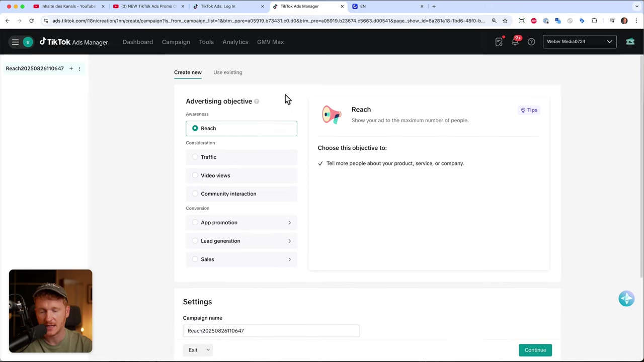The height and width of the screenshot is (362, 644).
Task: Click the browser address bar URL
Action: coord(269,21)
